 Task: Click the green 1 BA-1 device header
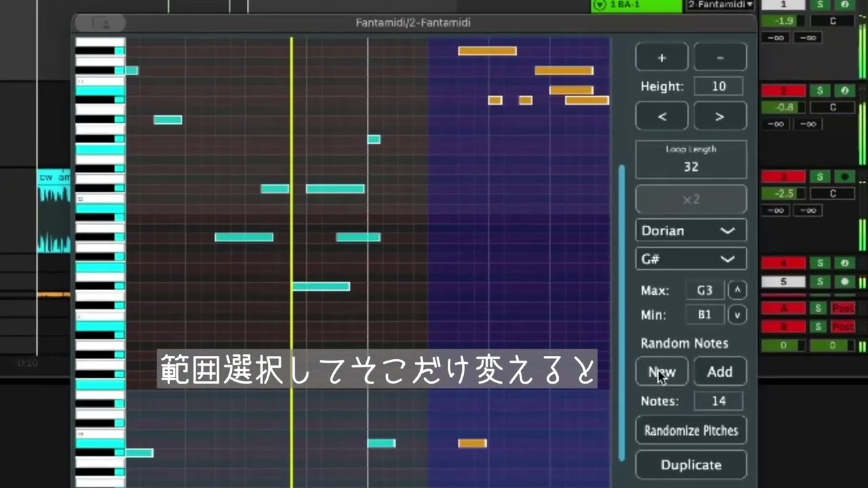click(x=637, y=5)
